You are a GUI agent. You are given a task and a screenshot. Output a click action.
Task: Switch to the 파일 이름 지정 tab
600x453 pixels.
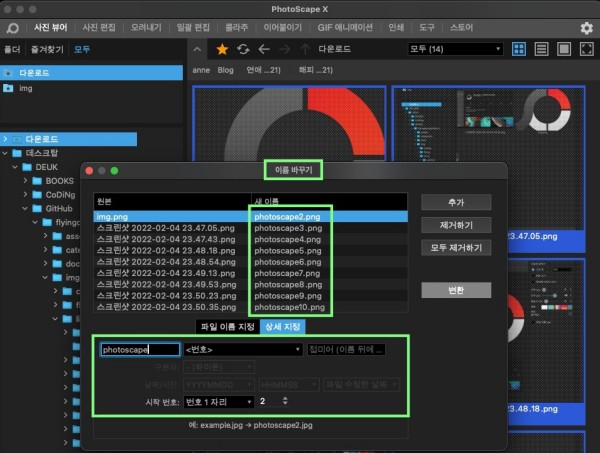click(227, 326)
